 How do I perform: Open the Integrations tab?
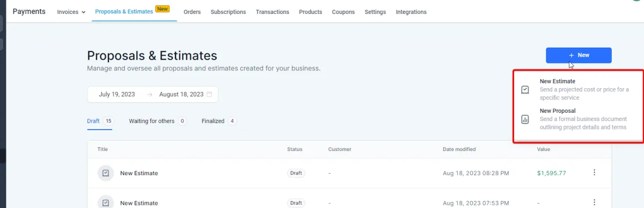pyautogui.click(x=411, y=12)
